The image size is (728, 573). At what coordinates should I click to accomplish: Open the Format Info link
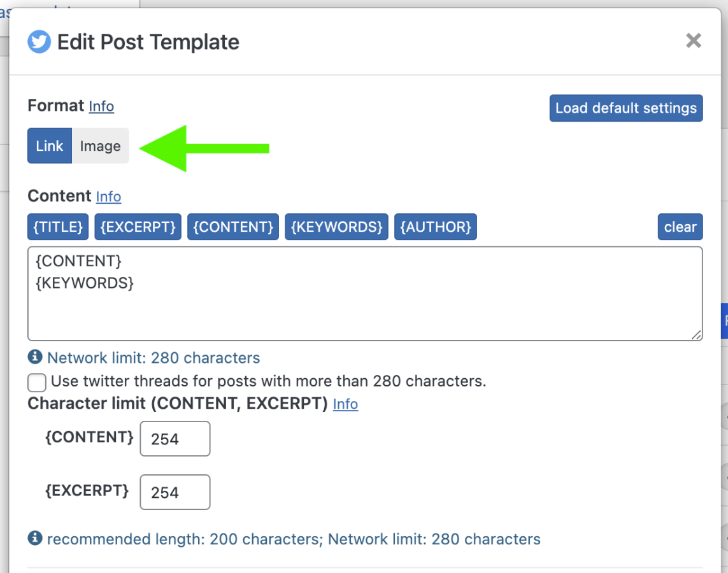point(101,106)
